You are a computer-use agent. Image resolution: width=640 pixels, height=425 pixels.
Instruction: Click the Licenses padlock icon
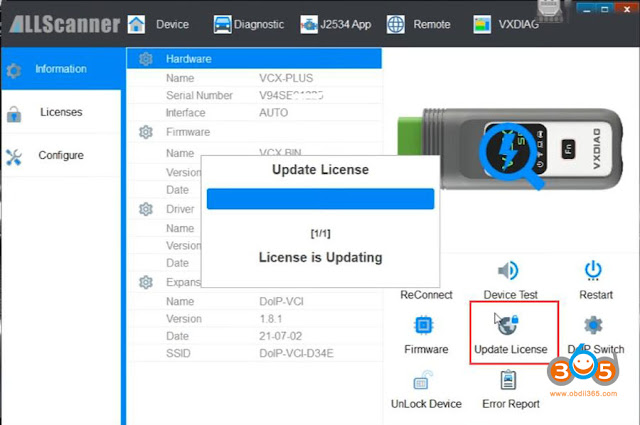pyautogui.click(x=14, y=114)
